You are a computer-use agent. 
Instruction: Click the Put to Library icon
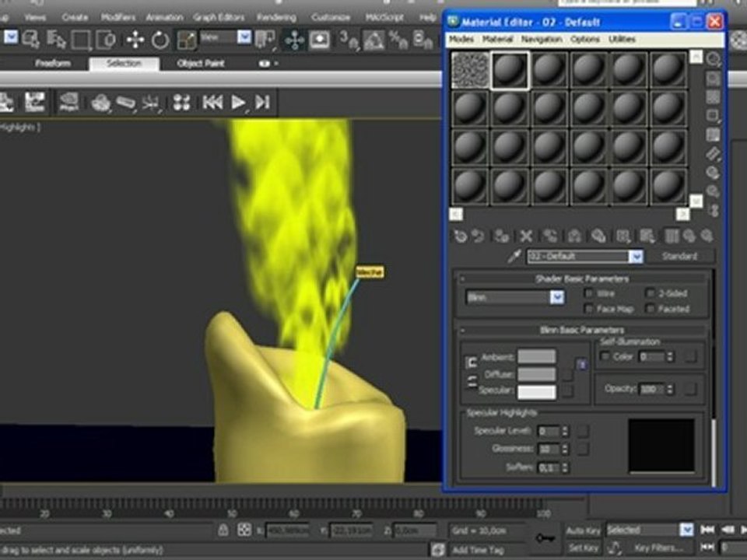click(598, 236)
